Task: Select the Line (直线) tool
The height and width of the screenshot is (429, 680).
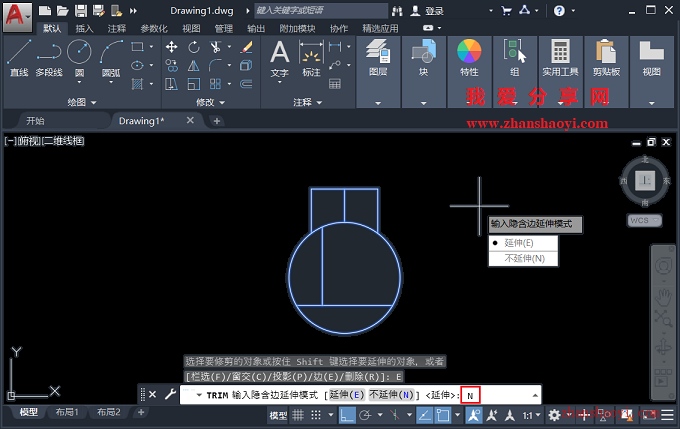Action: coord(19,58)
